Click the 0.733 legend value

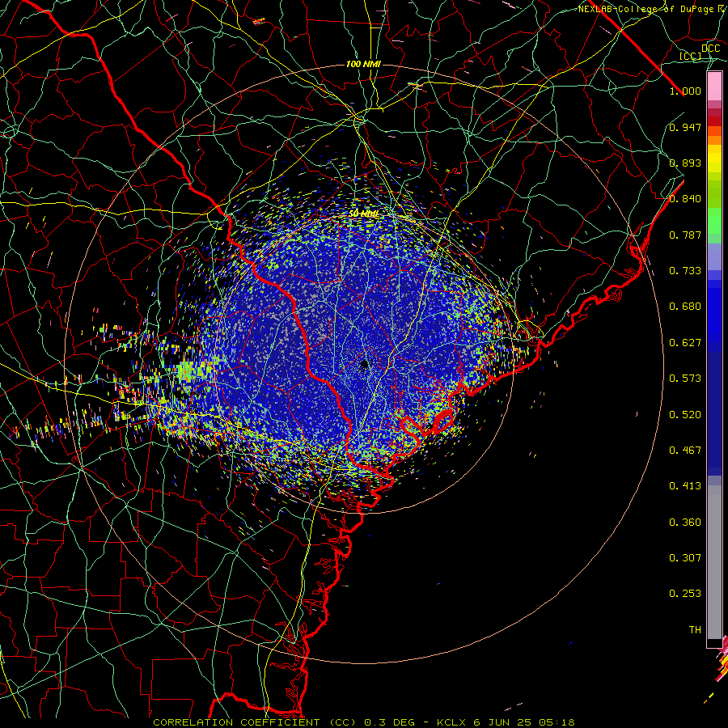pyautogui.click(x=685, y=271)
